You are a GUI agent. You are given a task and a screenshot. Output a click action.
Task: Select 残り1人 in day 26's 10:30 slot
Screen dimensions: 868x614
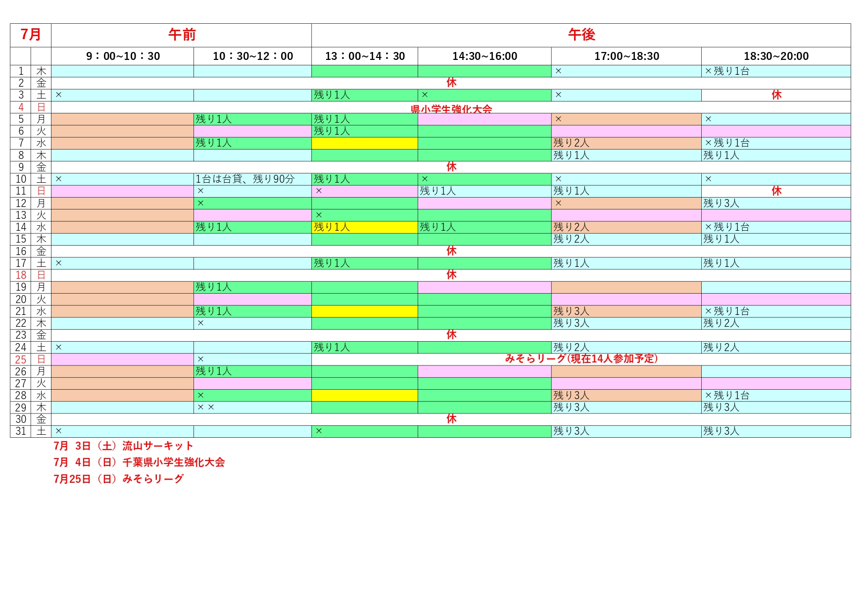coord(253,371)
